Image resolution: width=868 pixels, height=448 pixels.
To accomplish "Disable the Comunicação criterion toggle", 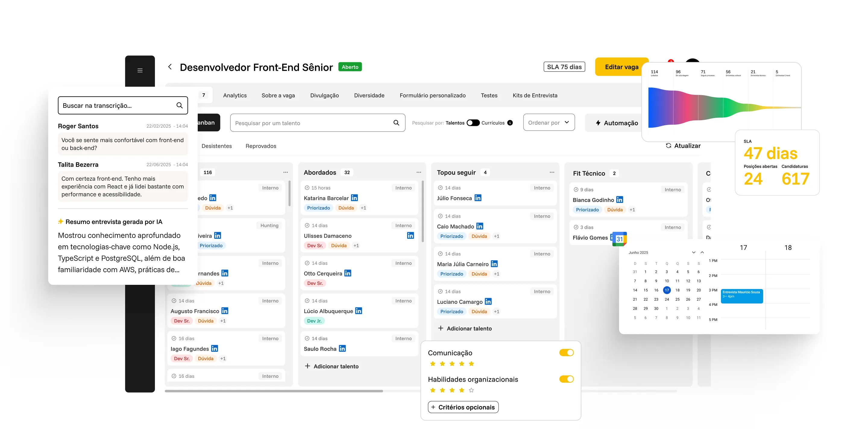I will tap(566, 353).
